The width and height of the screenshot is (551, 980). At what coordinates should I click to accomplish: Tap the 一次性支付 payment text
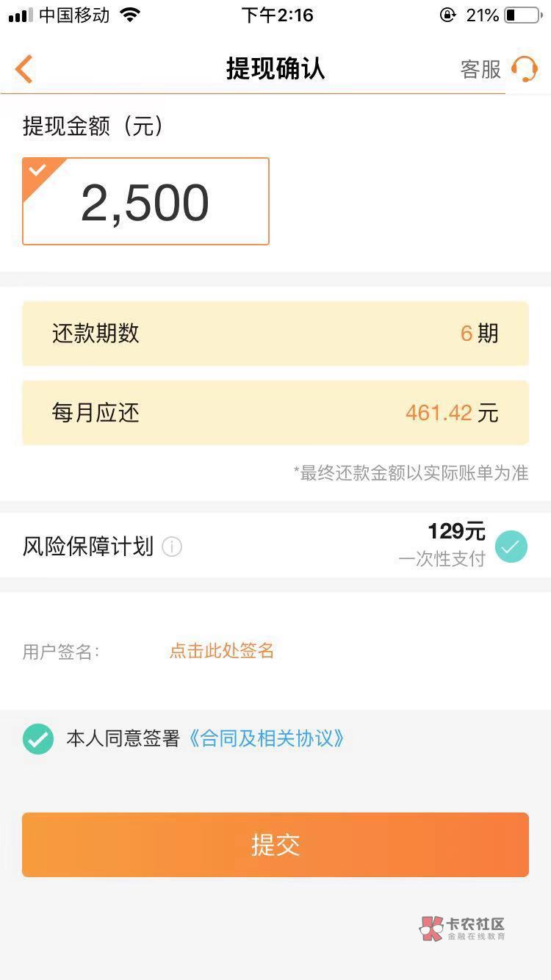pyautogui.click(x=442, y=559)
